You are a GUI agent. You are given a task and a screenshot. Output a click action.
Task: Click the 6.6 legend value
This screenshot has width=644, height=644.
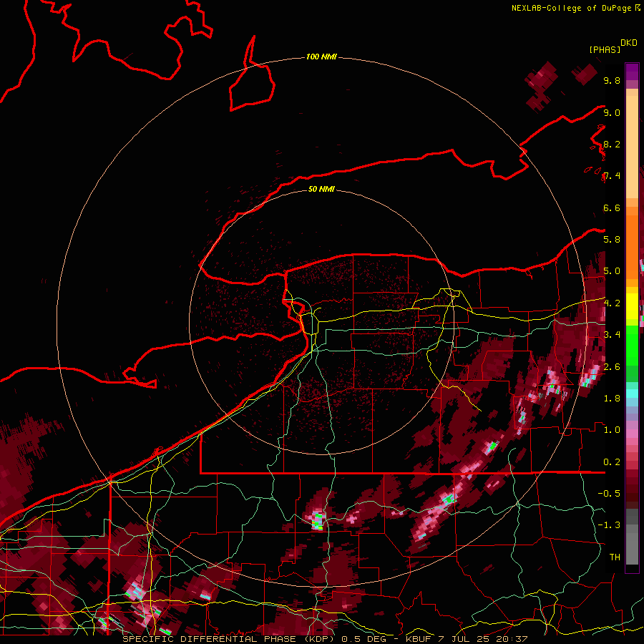point(612,208)
